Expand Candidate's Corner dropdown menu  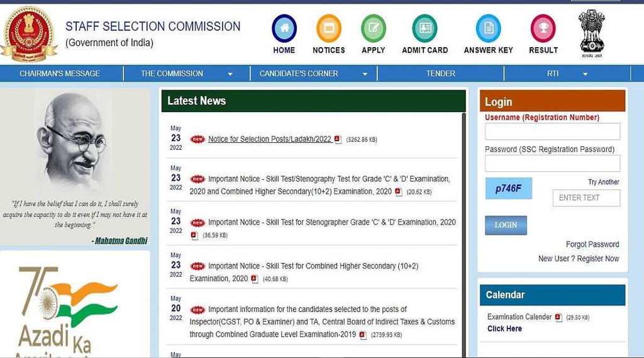click(313, 74)
